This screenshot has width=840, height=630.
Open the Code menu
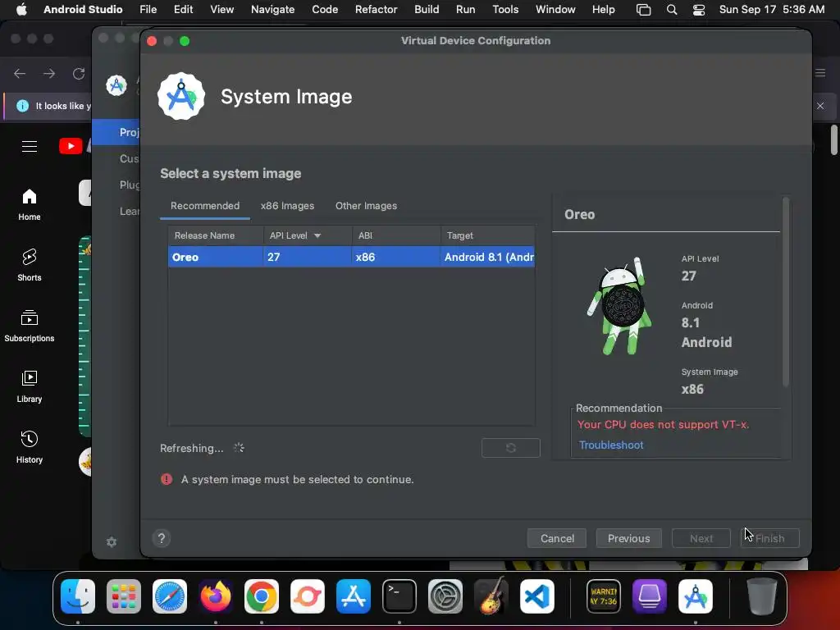325,10
